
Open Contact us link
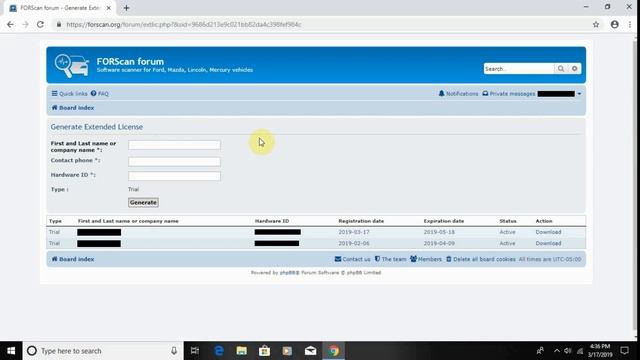tap(353, 259)
